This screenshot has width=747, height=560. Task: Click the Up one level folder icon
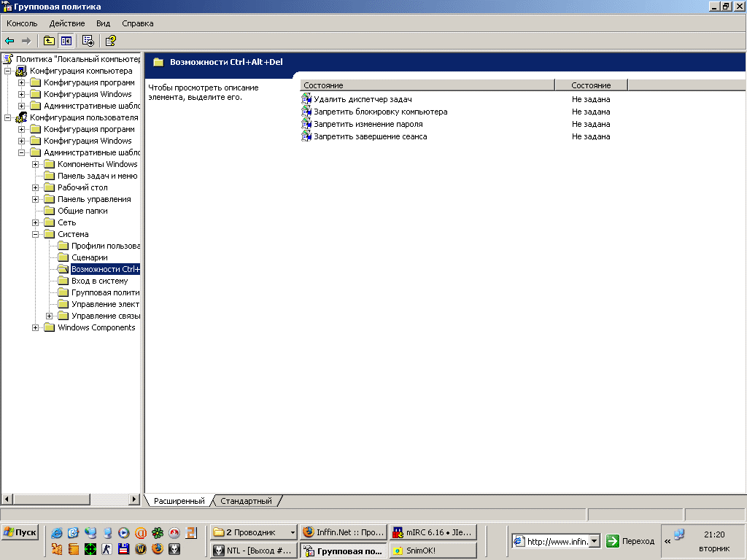click(x=49, y=41)
